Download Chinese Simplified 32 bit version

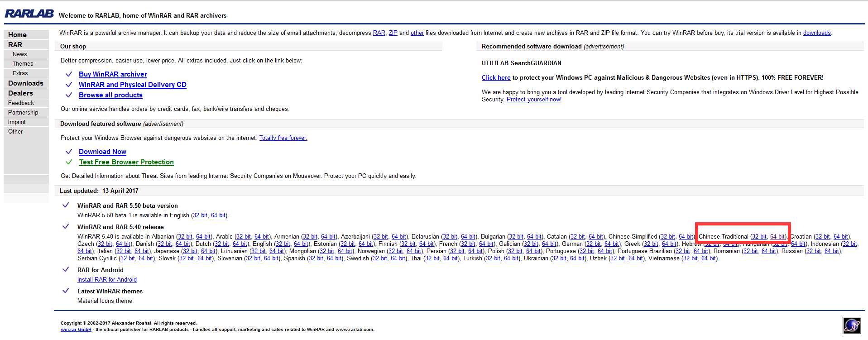click(667, 237)
